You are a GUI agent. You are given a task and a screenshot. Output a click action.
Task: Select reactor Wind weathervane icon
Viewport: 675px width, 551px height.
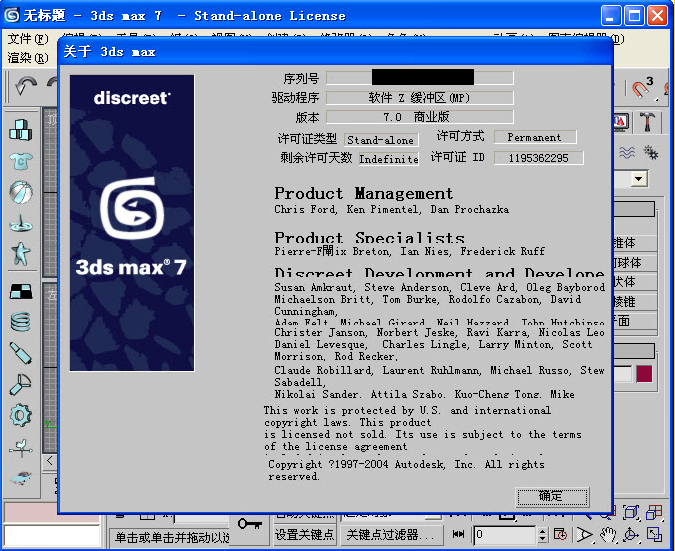coord(21,448)
